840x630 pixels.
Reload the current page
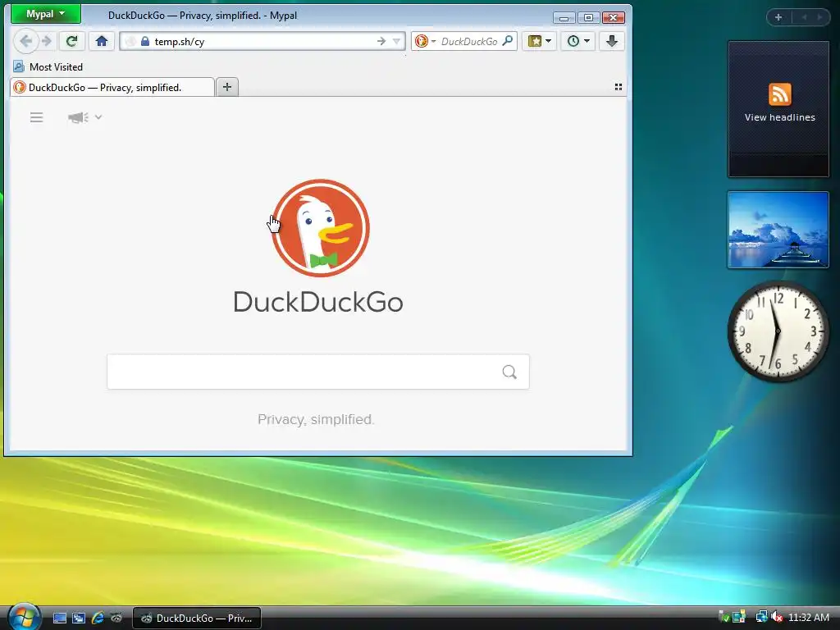click(x=72, y=41)
